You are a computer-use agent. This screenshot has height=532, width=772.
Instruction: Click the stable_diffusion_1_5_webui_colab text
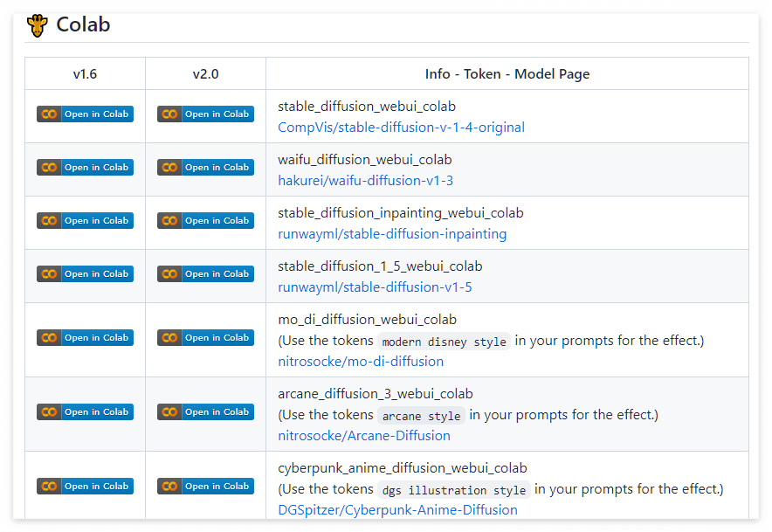[380, 266]
